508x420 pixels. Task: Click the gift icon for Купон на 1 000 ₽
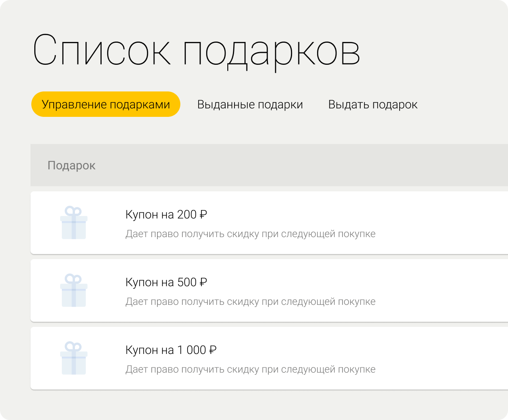coord(74,358)
